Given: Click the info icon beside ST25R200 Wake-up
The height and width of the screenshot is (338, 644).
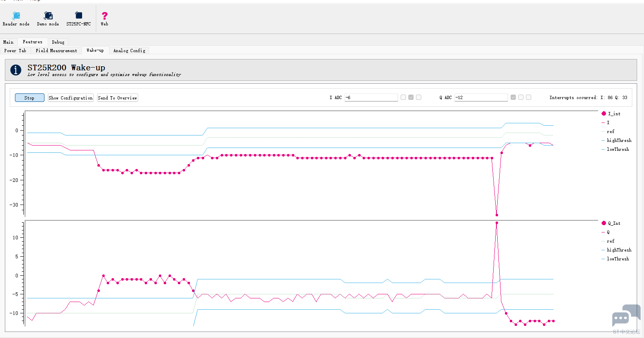Looking at the screenshot, I should click(x=16, y=70).
